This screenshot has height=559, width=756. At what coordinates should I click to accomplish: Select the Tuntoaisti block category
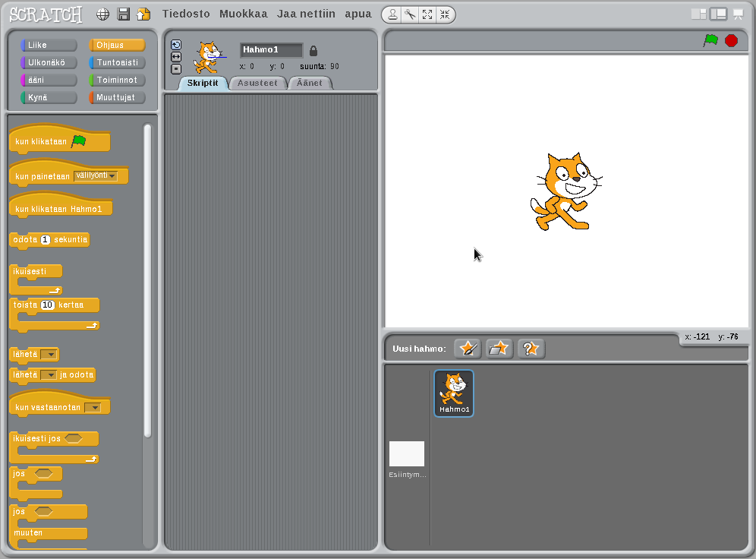click(117, 62)
